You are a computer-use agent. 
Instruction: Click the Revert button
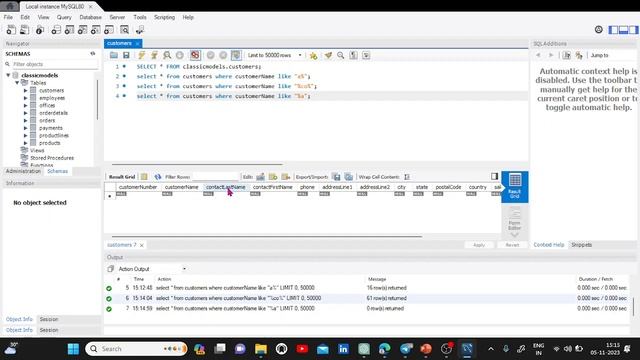point(512,245)
